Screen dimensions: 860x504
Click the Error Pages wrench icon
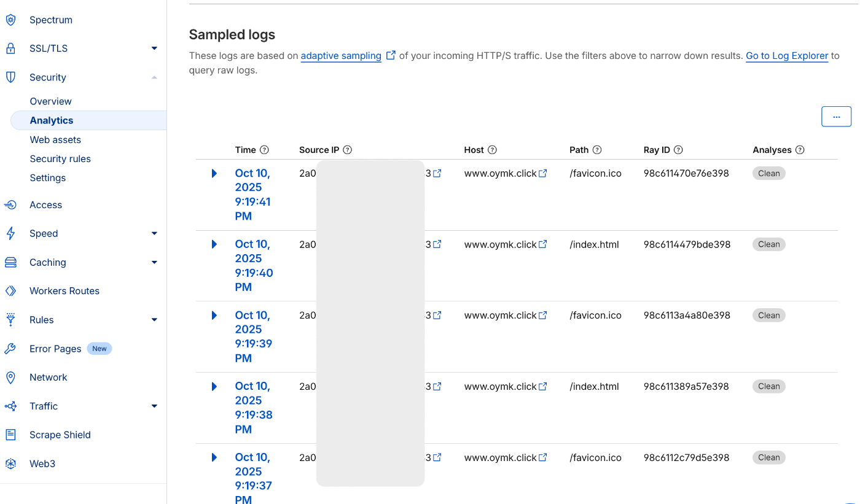pos(10,349)
